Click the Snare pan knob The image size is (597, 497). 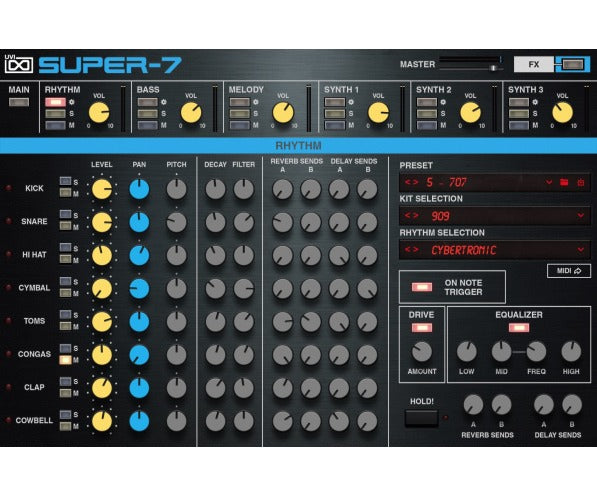[x=139, y=222]
